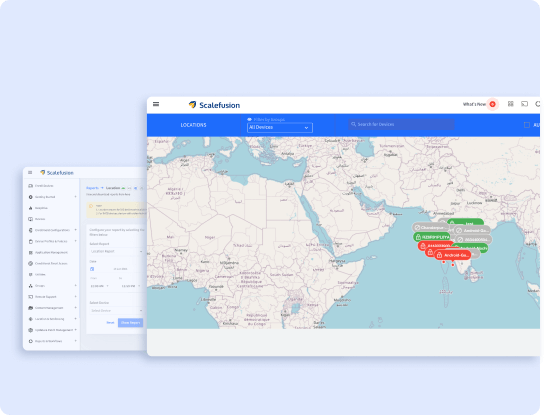Viewport: 546px width, 415px height.
Task: Click the What's New red notification icon
Action: coord(492,104)
